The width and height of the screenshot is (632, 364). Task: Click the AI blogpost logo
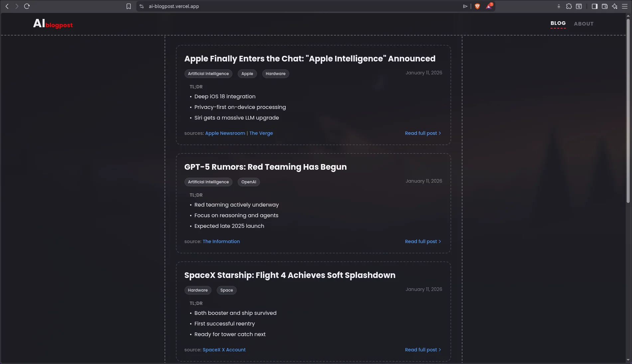pyautogui.click(x=53, y=24)
